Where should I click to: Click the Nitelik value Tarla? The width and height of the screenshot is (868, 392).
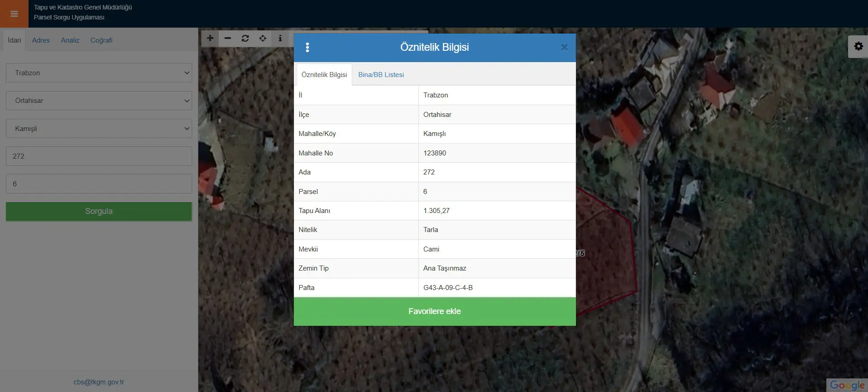pos(431,230)
